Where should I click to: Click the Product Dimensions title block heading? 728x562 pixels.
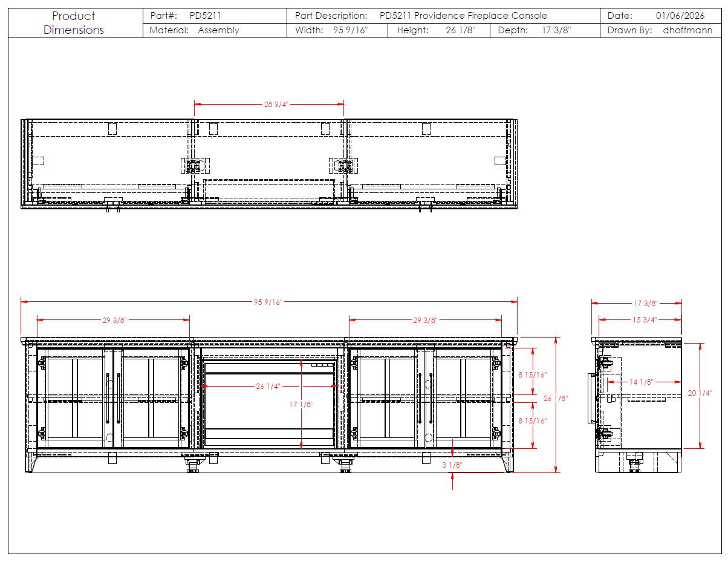(x=74, y=23)
